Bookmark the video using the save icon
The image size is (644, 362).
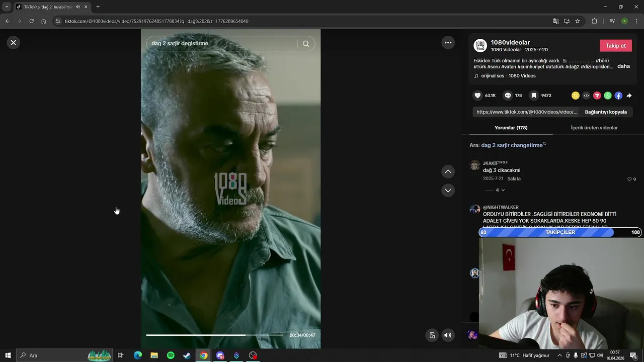pyautogui.click(x=534, y=96)
